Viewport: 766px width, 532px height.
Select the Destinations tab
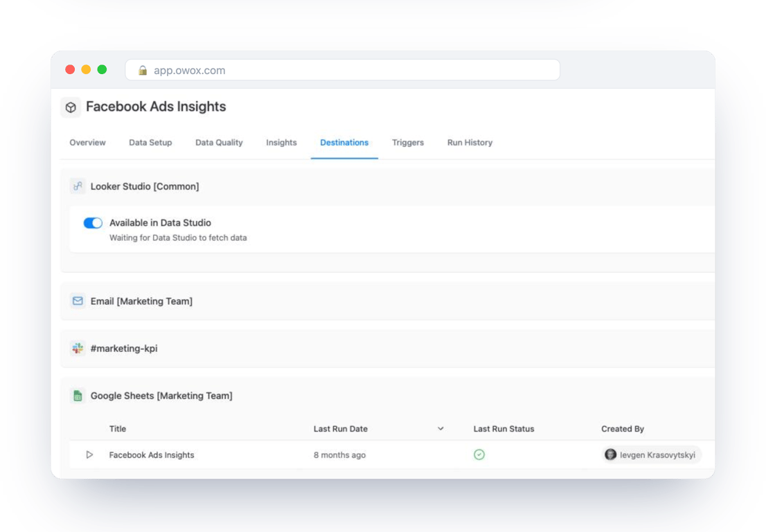pos(344,143)
